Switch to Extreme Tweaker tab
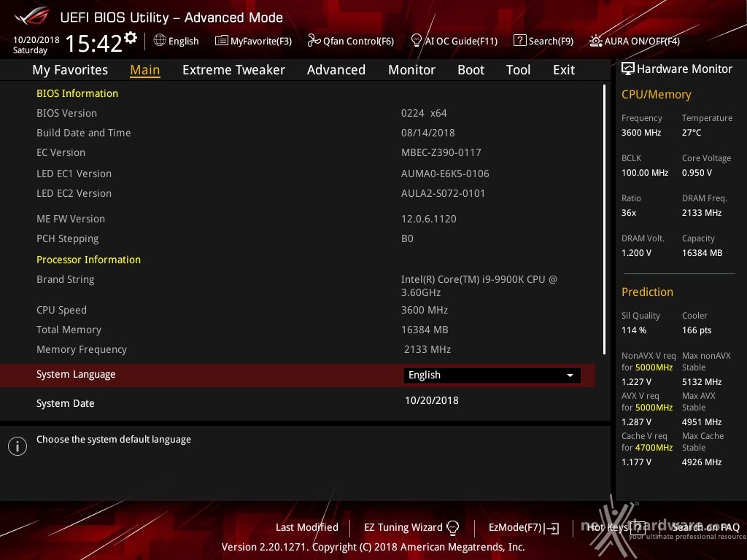Screen dimensions: 747x560 (233, 70)
